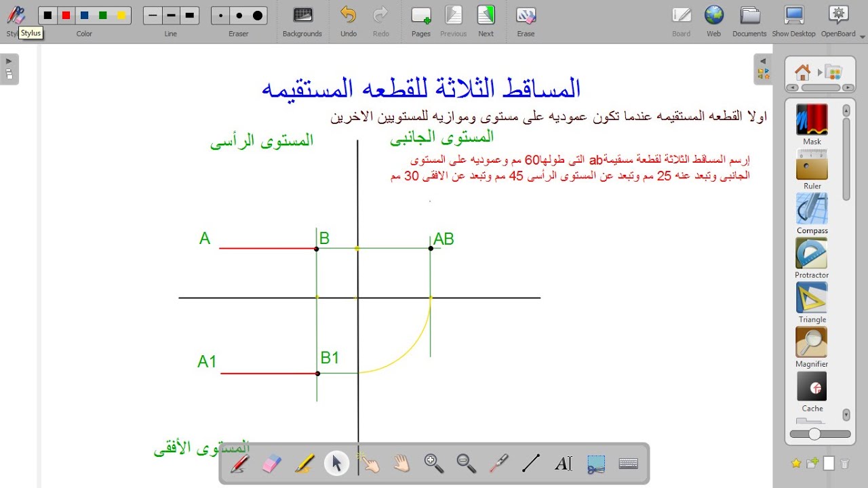The image size is (868, 488).
Task: Set thin line width
Action: coord(153,15)
